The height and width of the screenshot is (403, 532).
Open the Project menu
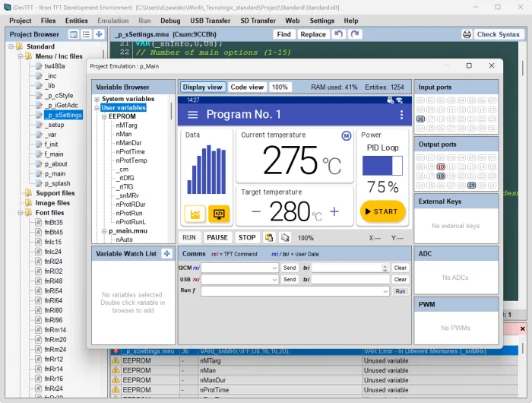point(21,21)
